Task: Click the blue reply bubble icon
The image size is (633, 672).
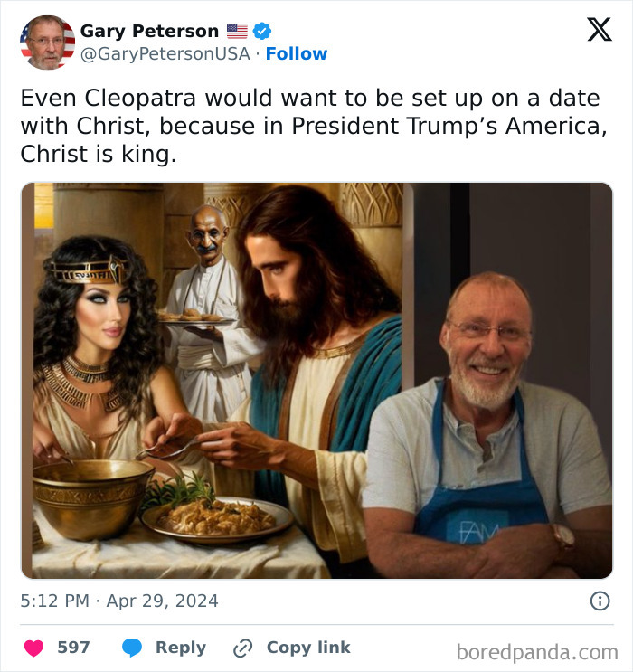Action: click(132, 648)
